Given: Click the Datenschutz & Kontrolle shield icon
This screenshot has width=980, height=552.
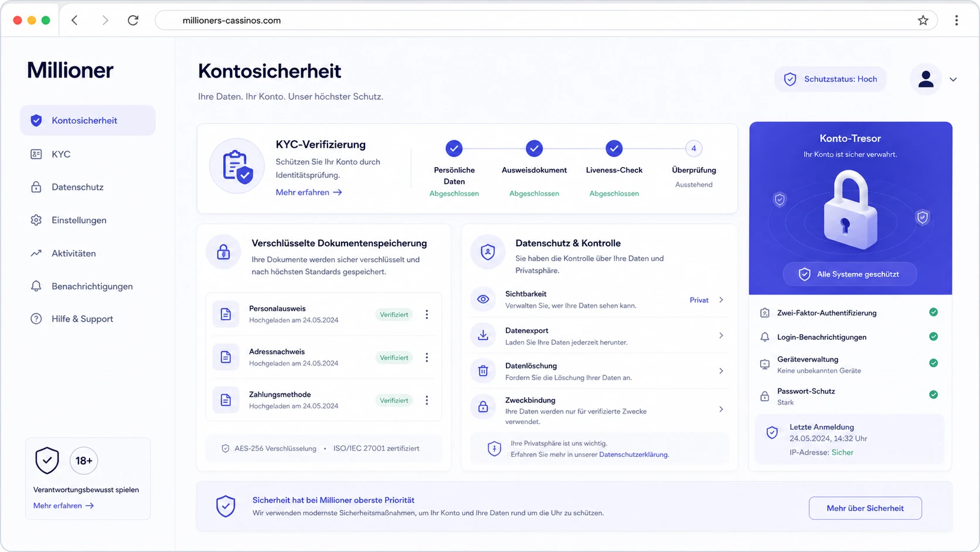Looking at the screenshot, I should (488, 252).
